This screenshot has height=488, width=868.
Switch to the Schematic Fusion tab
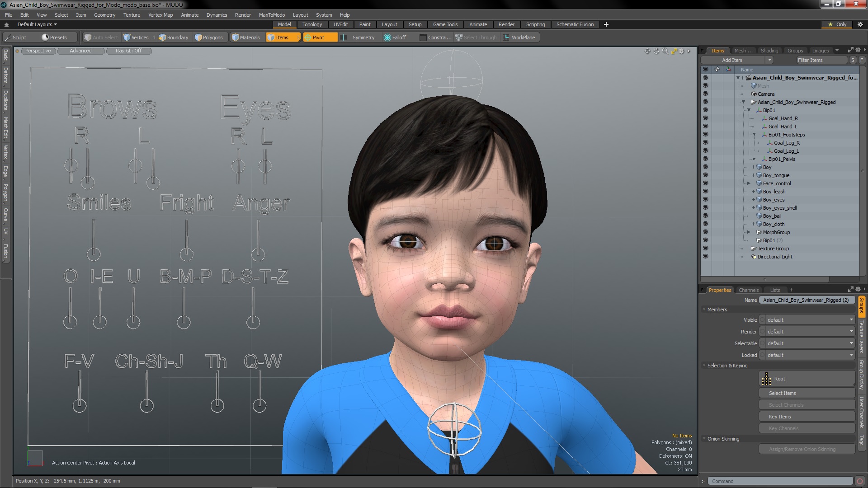point(575,24)
